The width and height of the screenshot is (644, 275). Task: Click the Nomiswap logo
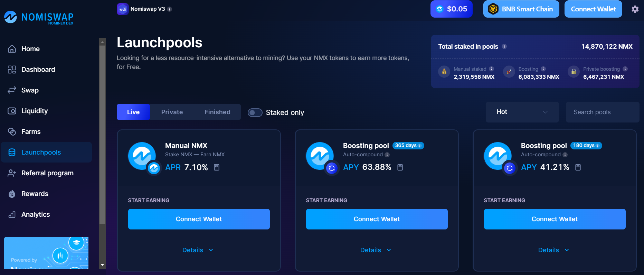(x=39, y=18)
